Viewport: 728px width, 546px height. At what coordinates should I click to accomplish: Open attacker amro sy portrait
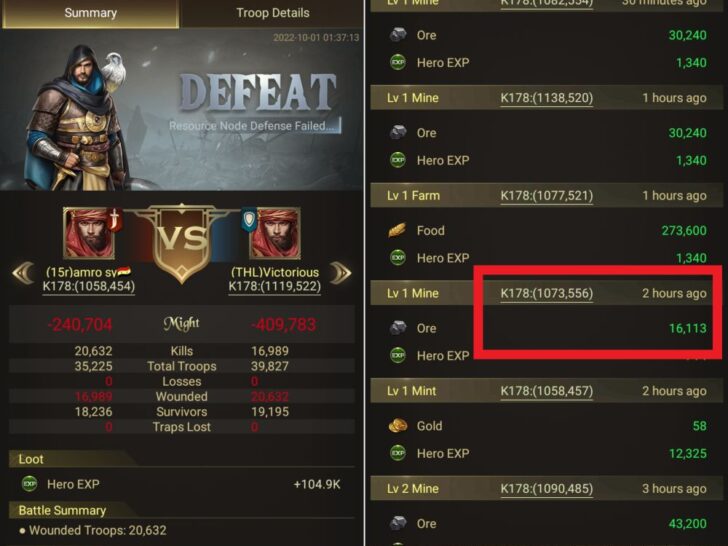[89, 233]
